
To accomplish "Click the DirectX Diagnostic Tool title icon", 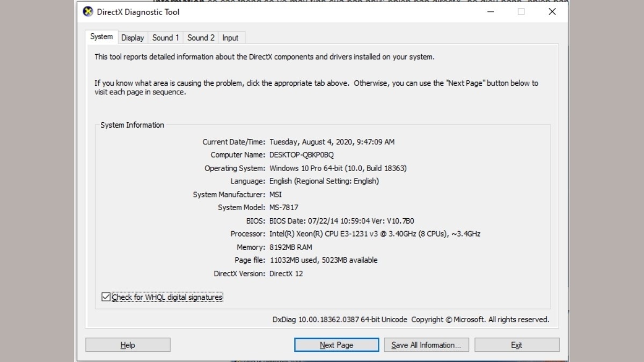I will click(88, 12).
